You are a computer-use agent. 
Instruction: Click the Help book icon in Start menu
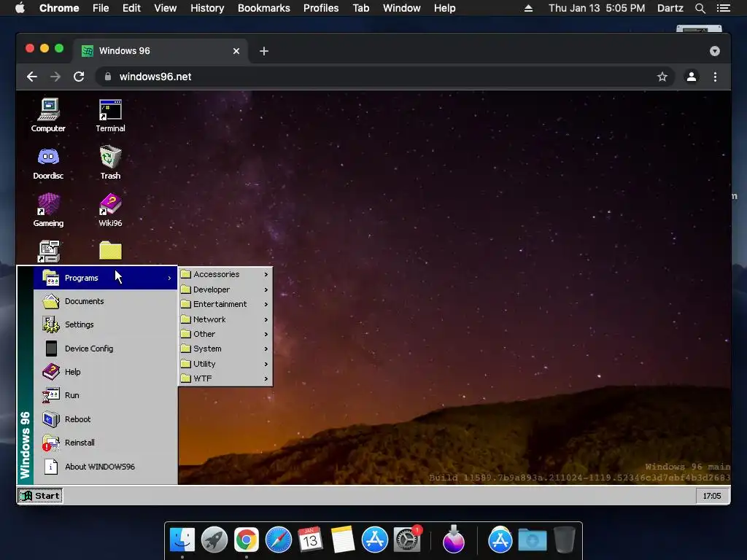(x=51, y=371)
